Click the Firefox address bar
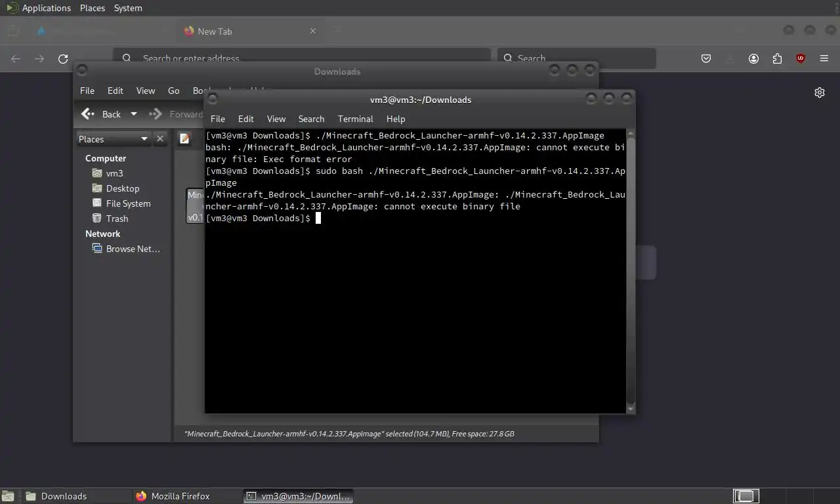Screen dimensions: 840x504 [302, 58]
